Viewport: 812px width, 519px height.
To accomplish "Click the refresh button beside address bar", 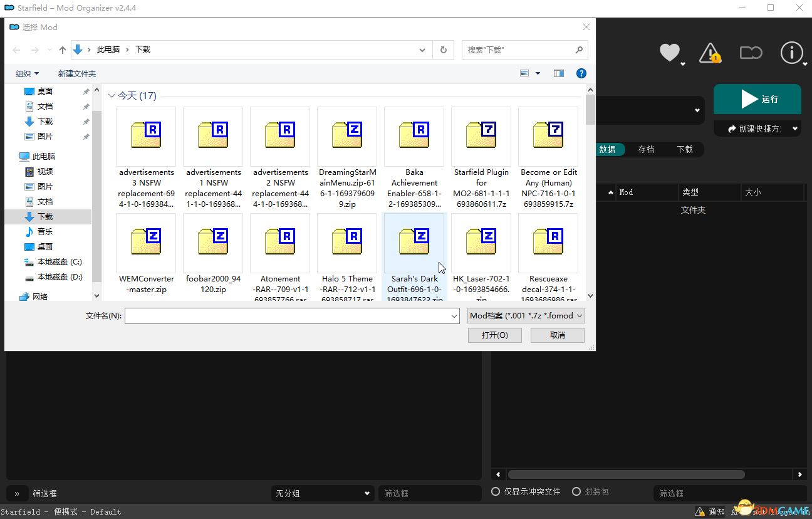I will 444,50.
